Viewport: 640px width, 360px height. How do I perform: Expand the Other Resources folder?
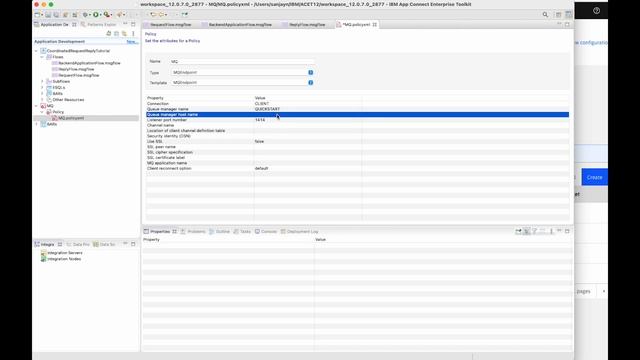pos(42,100)
